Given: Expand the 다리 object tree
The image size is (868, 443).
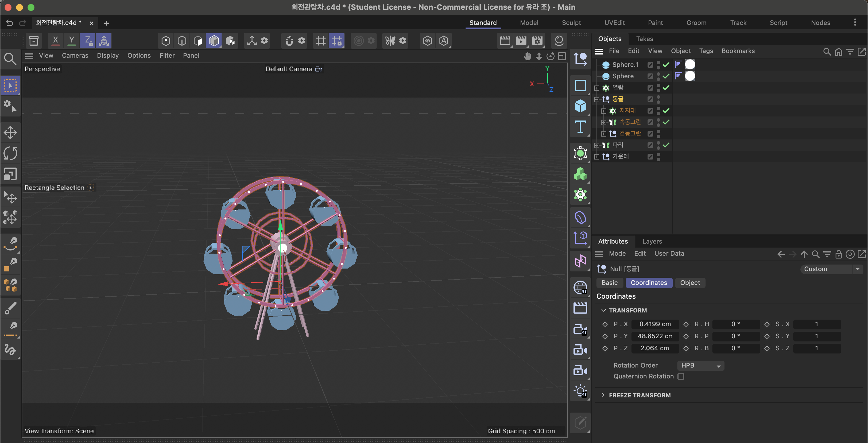Looking at the screenshot, I should point(596,145).
